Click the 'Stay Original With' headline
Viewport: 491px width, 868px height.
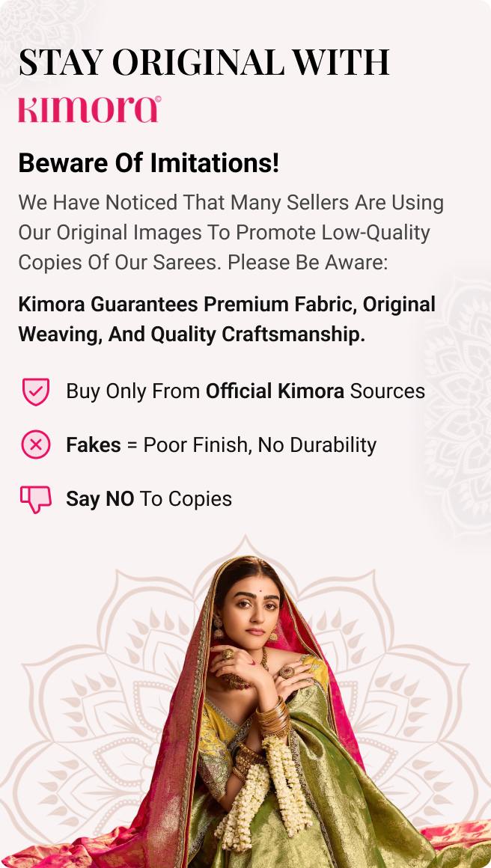click(x=204, y=63)
